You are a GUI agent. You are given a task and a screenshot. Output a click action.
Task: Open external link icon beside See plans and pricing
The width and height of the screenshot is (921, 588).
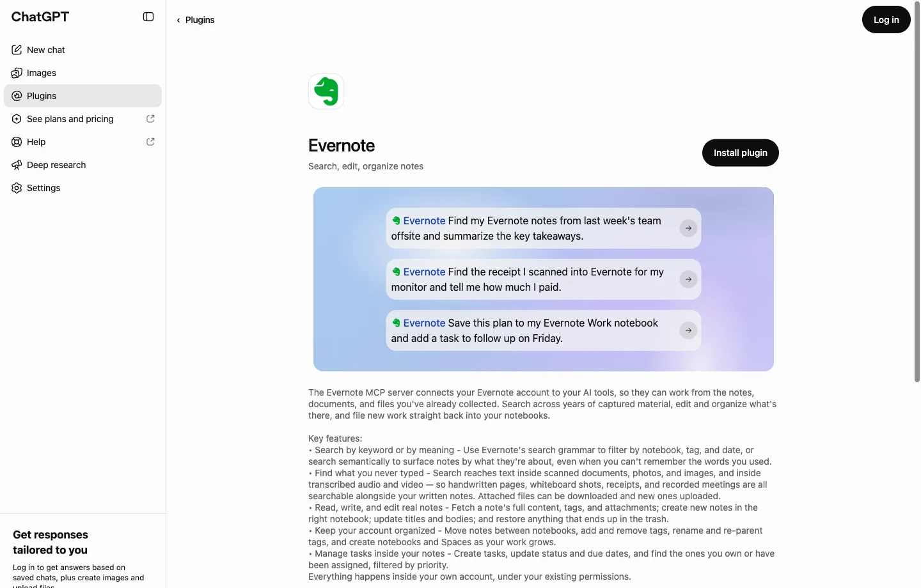tap(150, 119)
